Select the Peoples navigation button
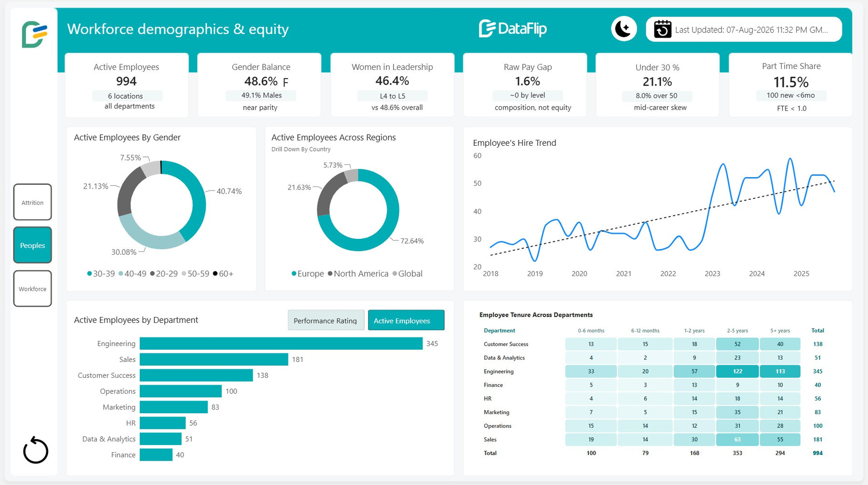Screen dimensions: 868x485 point(32,245)
